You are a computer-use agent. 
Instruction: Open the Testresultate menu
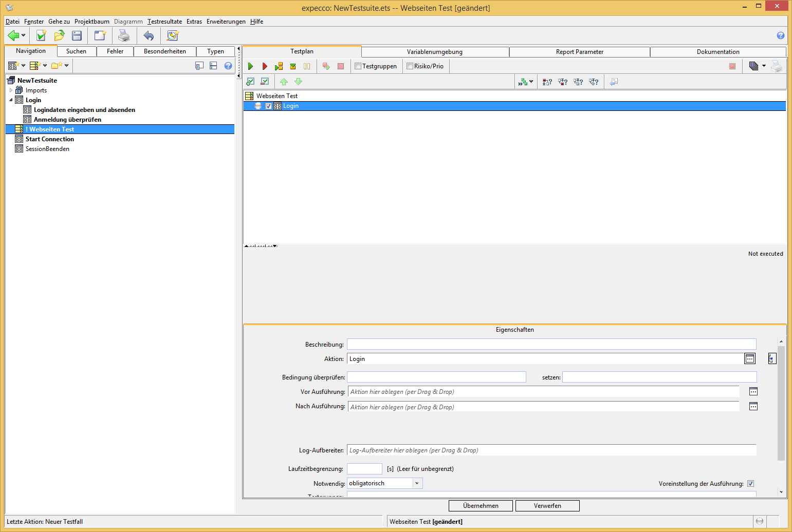click(164, 22)
